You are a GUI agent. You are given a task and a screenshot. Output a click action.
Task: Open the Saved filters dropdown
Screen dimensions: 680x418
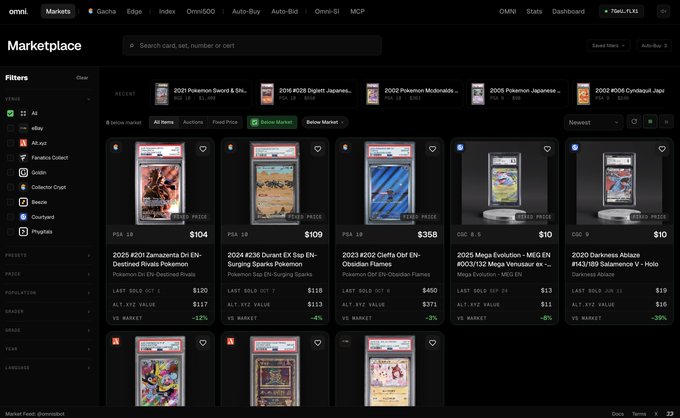608,46
